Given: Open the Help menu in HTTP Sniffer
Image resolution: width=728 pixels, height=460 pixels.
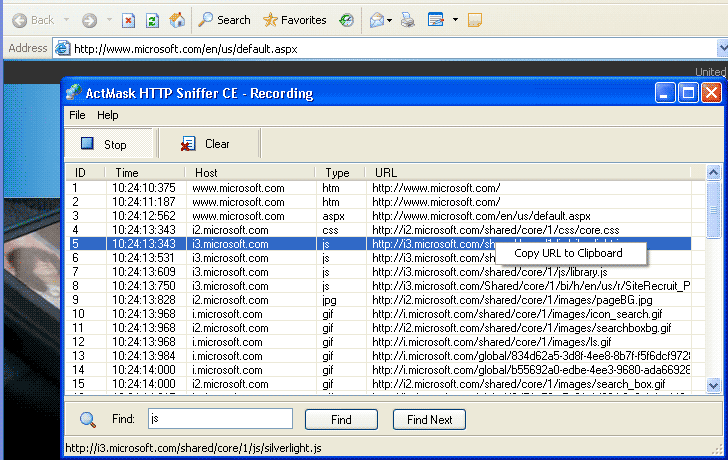Looking at the screenshot, I should (x=108, y=115).
